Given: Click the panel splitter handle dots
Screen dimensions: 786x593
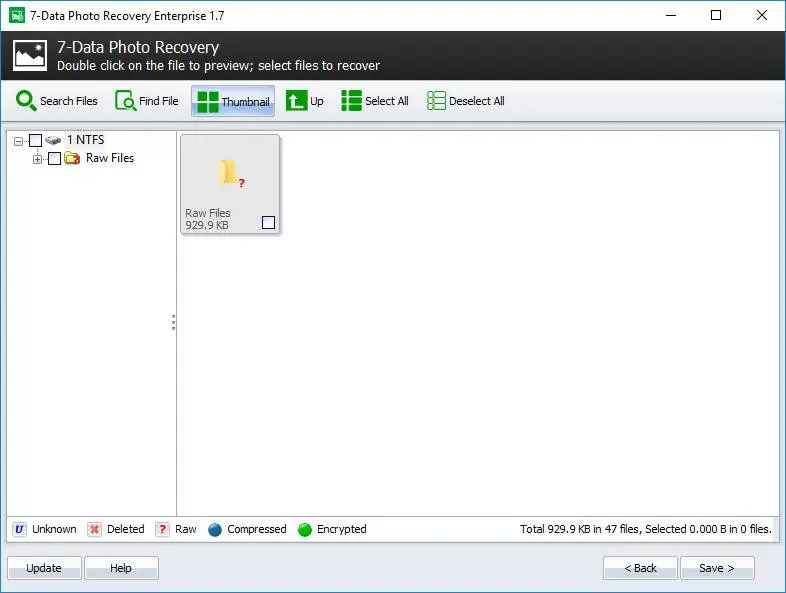Looking at the screenshot, I should coord(173,322).
